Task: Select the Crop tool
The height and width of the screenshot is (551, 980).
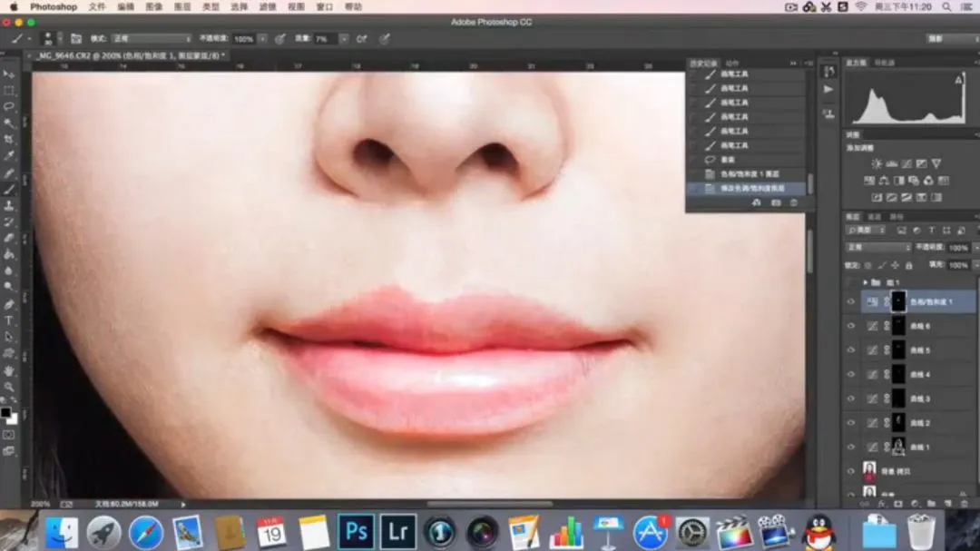Action: (9, 140)
